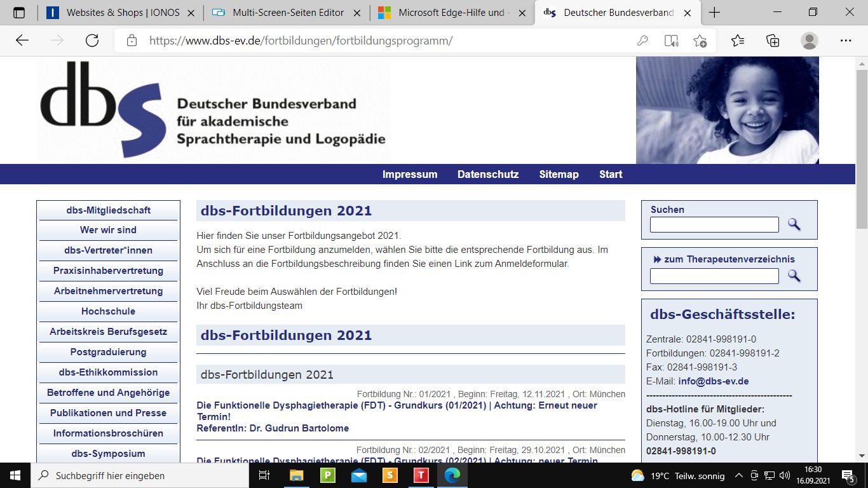
Task: Open the password key icon in address bar
Action: coord(642,41)
